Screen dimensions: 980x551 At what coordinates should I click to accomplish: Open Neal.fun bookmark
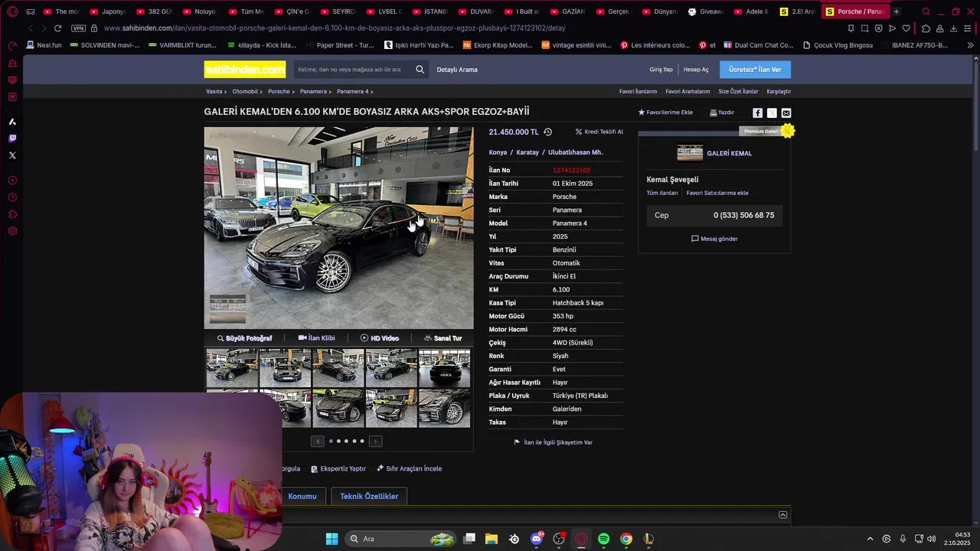point(44,45)
